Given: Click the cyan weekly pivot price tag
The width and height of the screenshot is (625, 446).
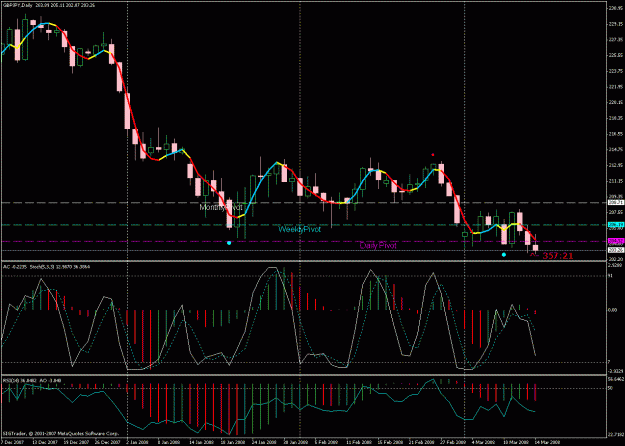Looking at the screenshot, I should point(616,225).
